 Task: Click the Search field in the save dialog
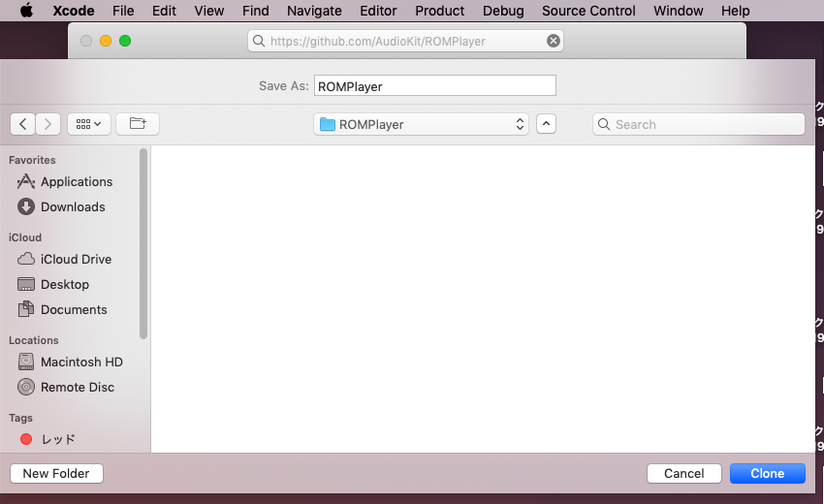tap(698, 124)
